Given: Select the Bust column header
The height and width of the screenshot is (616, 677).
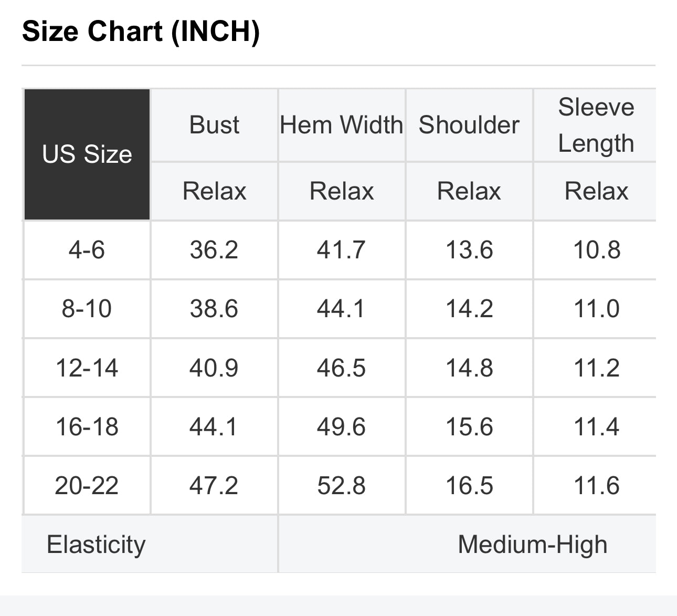Looking at the screenshot, I should coord(214,125).
